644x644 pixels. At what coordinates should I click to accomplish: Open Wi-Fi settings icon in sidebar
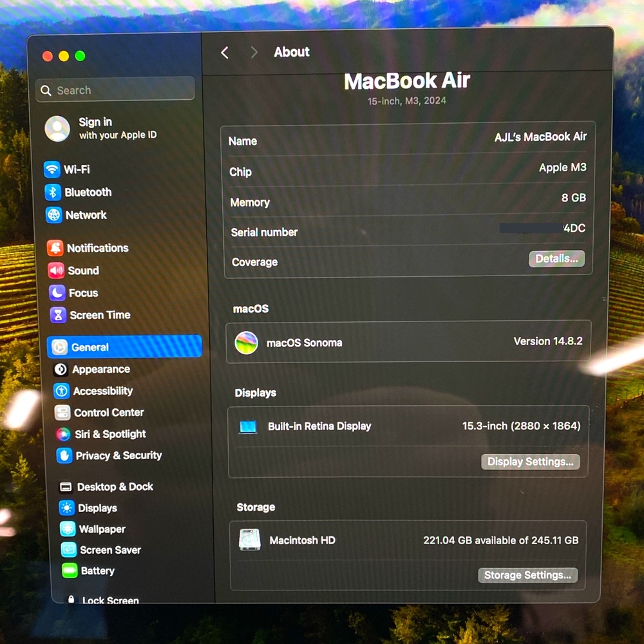52,169
